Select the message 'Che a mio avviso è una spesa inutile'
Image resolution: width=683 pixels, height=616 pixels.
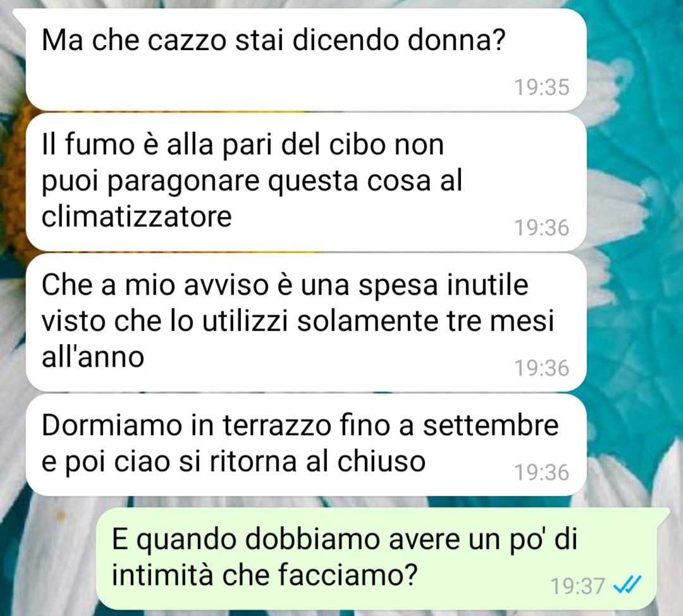[306, 323]
